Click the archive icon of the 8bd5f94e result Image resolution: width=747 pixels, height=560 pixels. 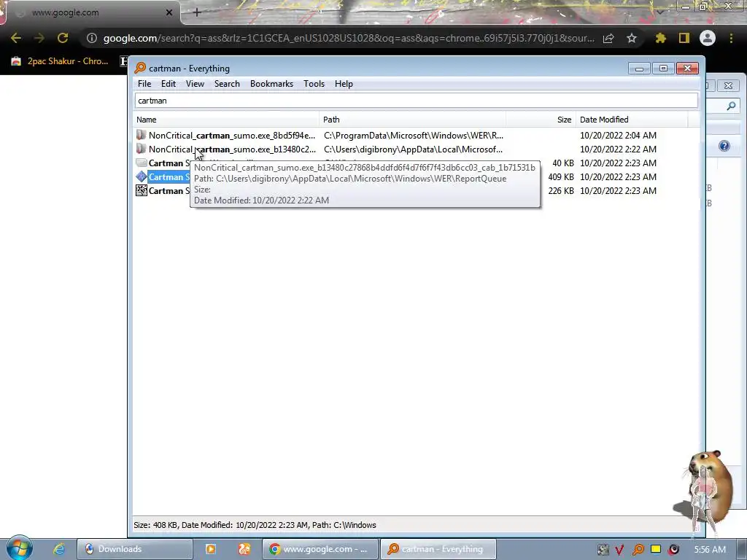pos(141,135)
